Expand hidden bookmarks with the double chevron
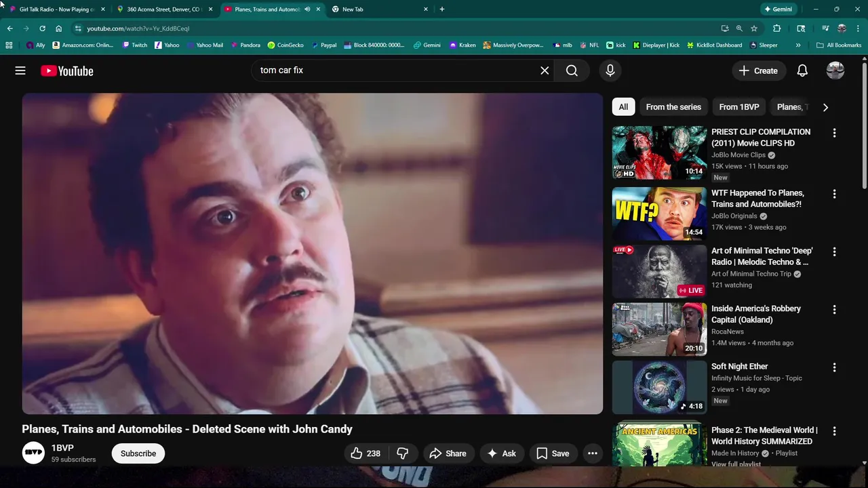 click(x=798, y=45)
